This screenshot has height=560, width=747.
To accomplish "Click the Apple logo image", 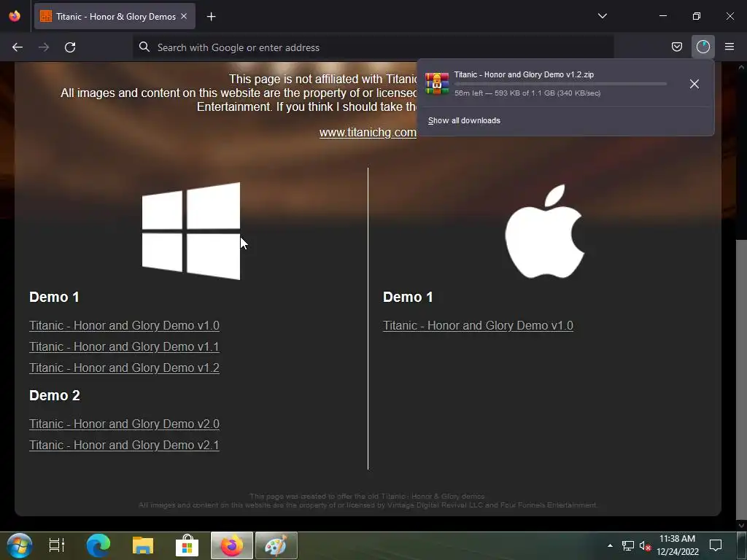I will [544, 231].
